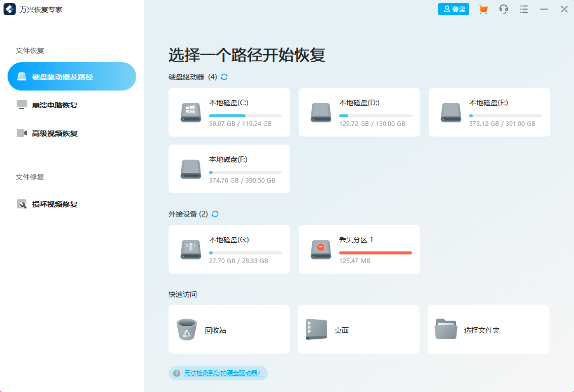Image resolution: width=574 pixels, height=392 pixels.
Task: Open 回收站 quick access option
Action: tap(229, 329)
